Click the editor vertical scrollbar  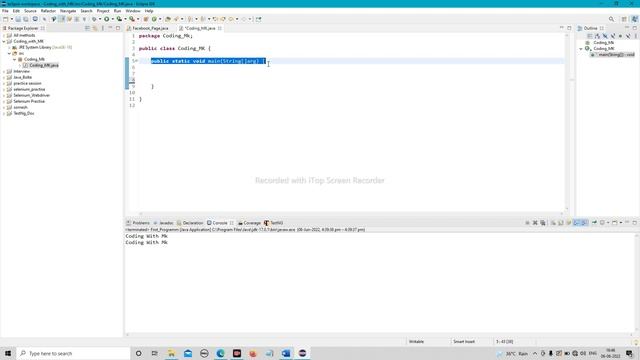click(x=567, y=122)
